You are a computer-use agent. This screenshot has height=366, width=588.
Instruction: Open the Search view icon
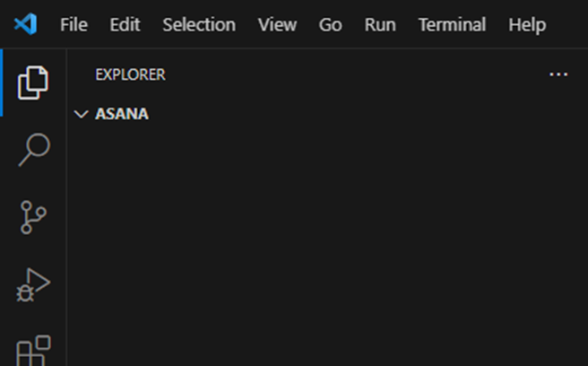(33, 150)
